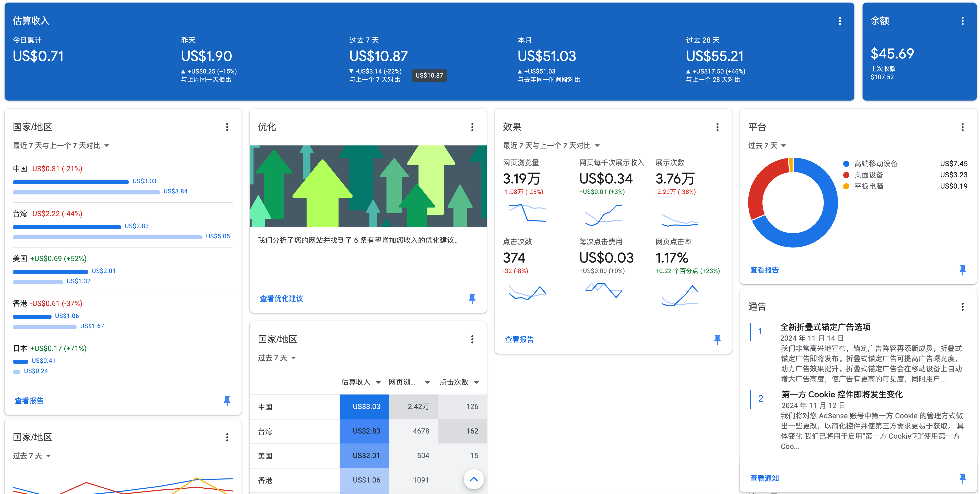Open more options on the top 国家/地区 comparison card
The image size is (980, 494).
pos(227,127)
